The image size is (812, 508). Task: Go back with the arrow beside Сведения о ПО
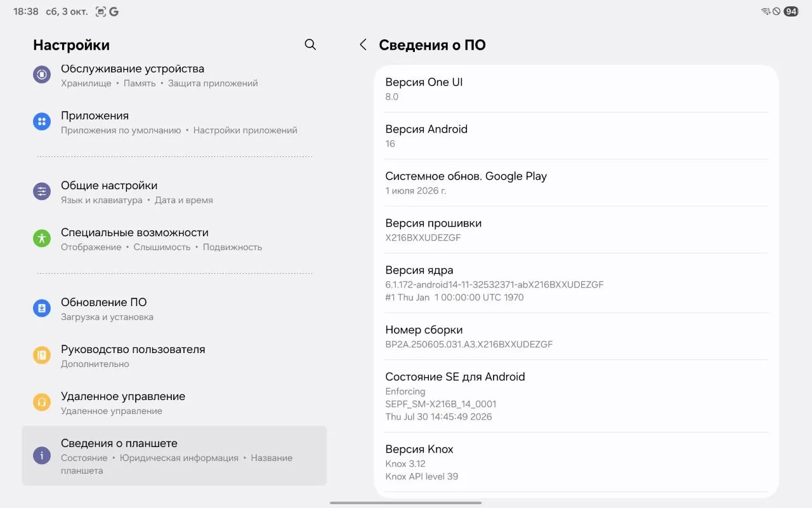[363, 44]
